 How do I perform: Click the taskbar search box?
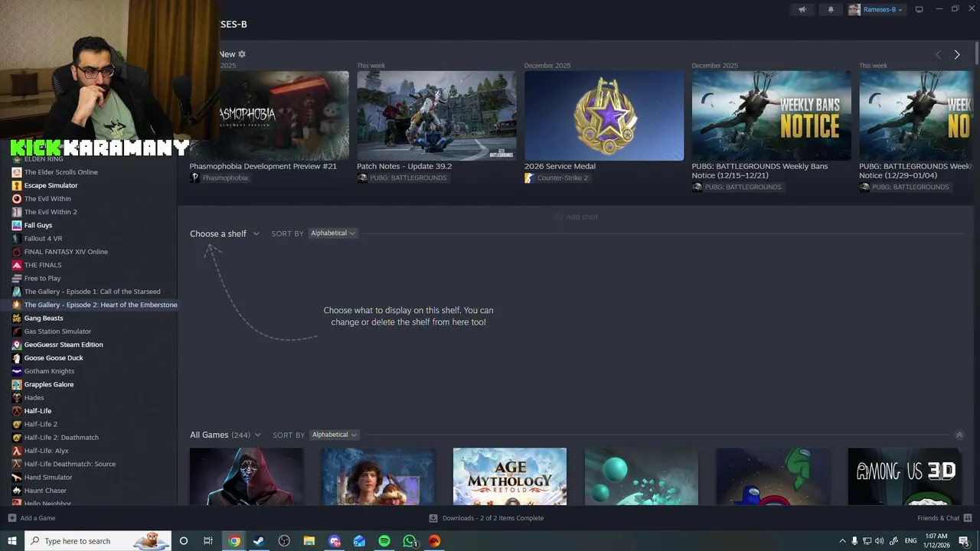click(97, 541)
